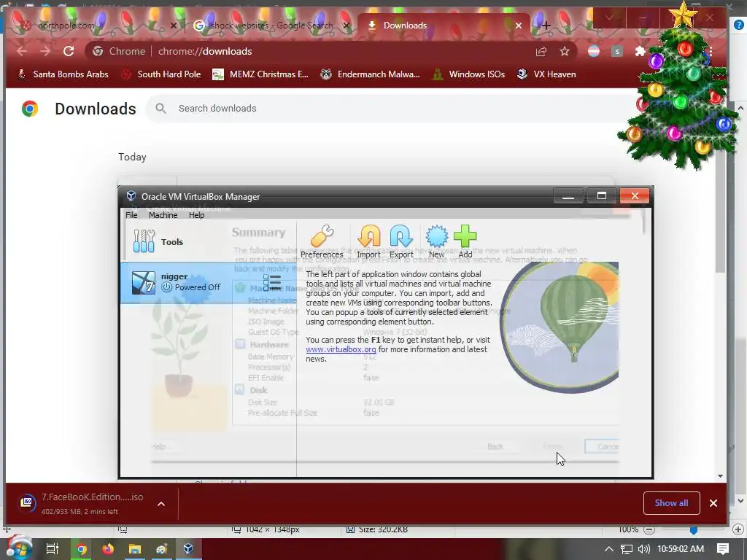
Task: Visit the www.virtualbox.org link
Action: pos(341,349)
